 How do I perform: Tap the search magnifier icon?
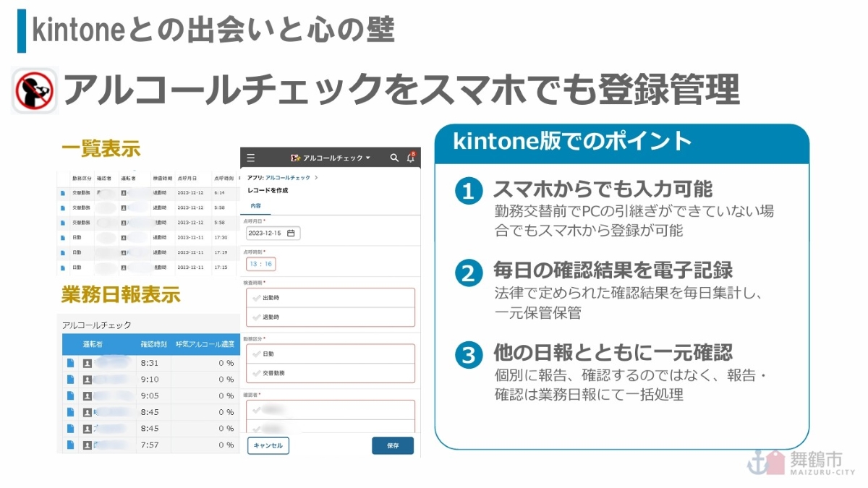[394, 158]
